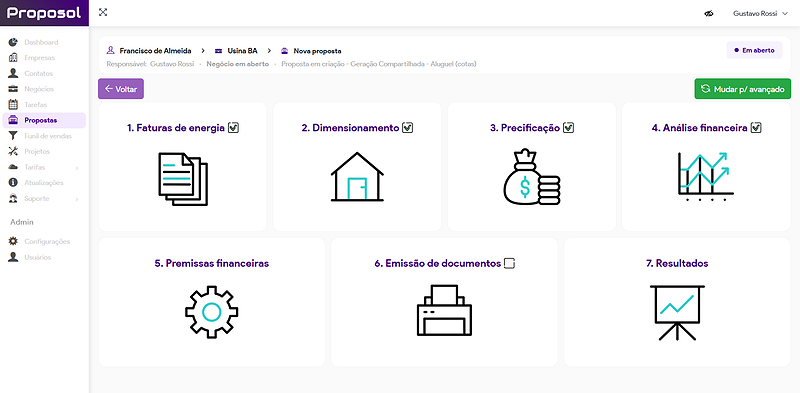
Task: Check the empty box next to Emissão de documentos
Action: [510, 263]
